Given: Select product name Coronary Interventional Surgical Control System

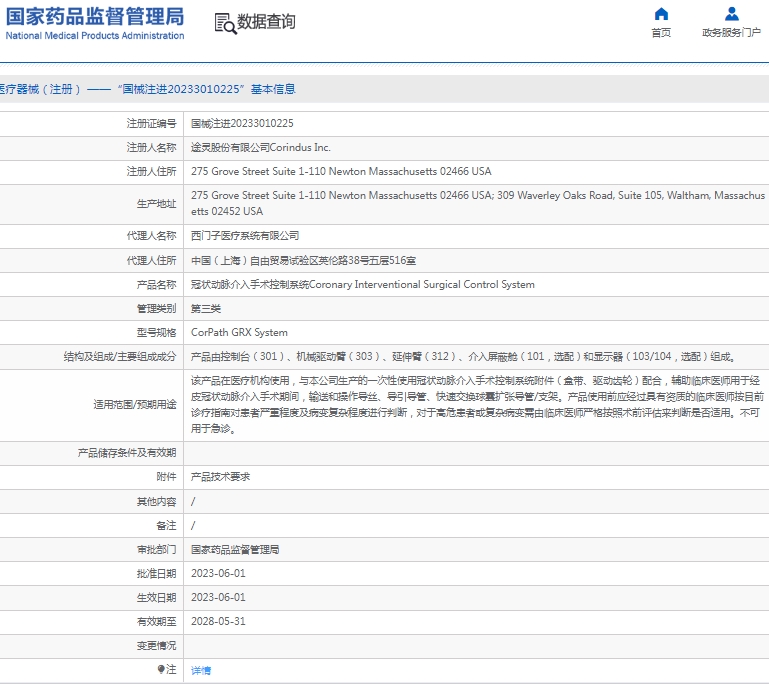Looking at the screenshot, I should point(362,285).
